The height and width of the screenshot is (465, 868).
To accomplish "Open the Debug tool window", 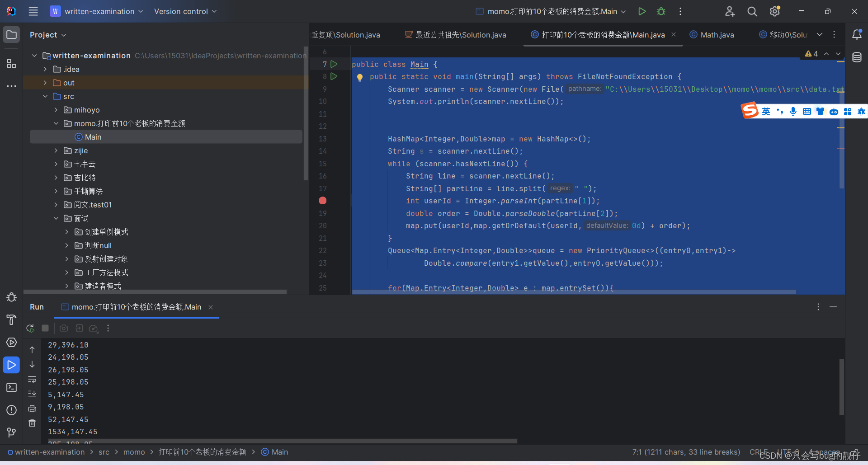I will (12, 297).
